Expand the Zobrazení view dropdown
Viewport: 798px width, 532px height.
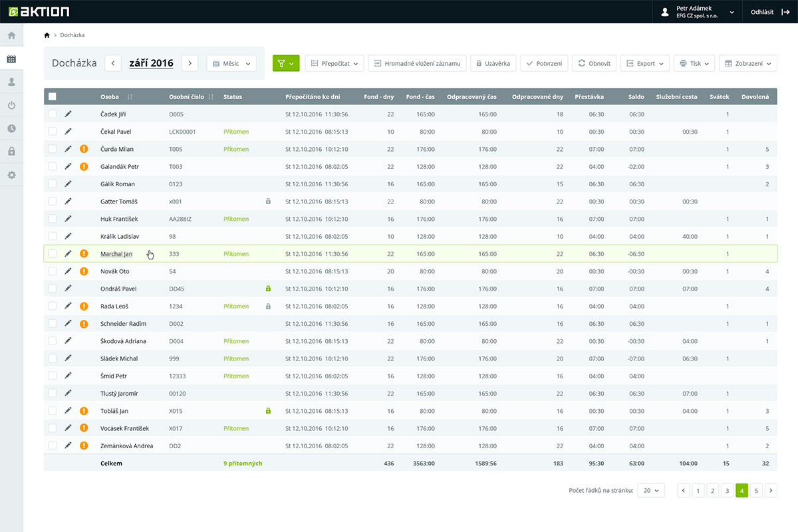point(748,63)
